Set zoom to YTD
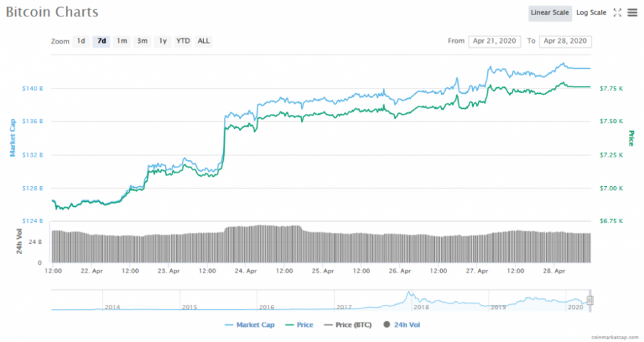Screen dimensions: 644x342 [x=182, y=41]
